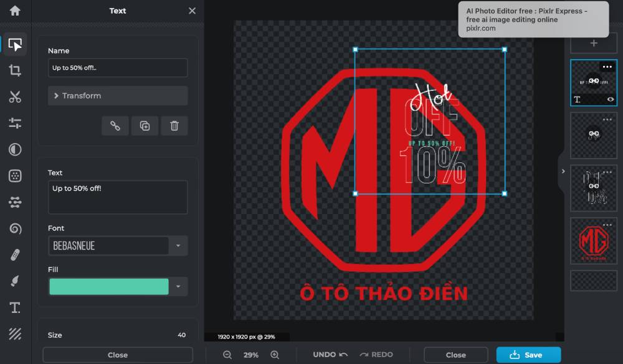Click the 29% zoom level
The width and height of the screenshot is (623, 364).
point(250,355)
